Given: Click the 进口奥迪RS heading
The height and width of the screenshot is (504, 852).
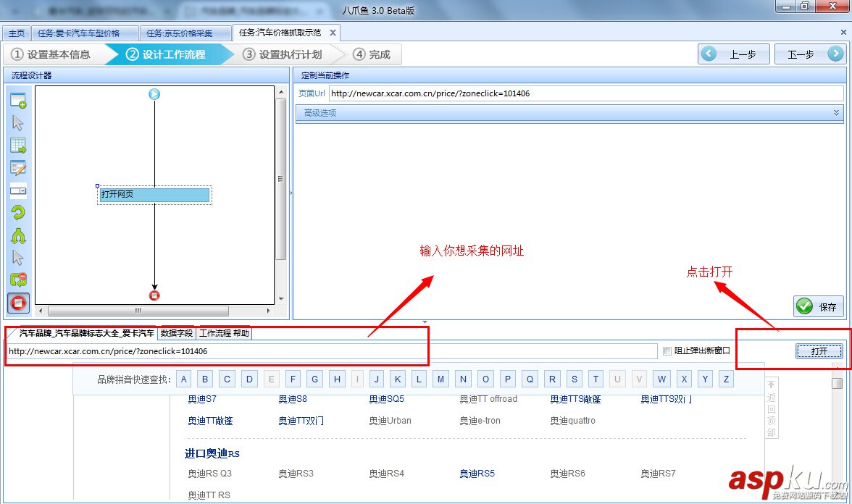Looking at the screenshot, I should coord(212,453).
